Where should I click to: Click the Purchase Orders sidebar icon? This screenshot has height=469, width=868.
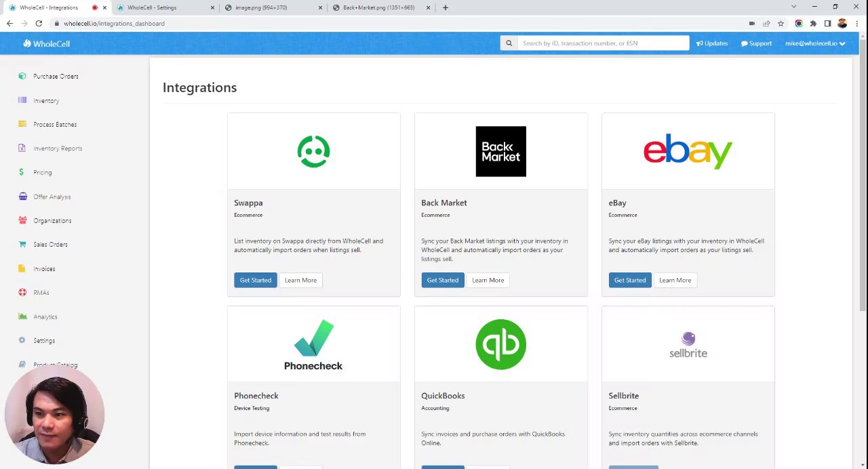pyautogui.click(x=22, y=76)
